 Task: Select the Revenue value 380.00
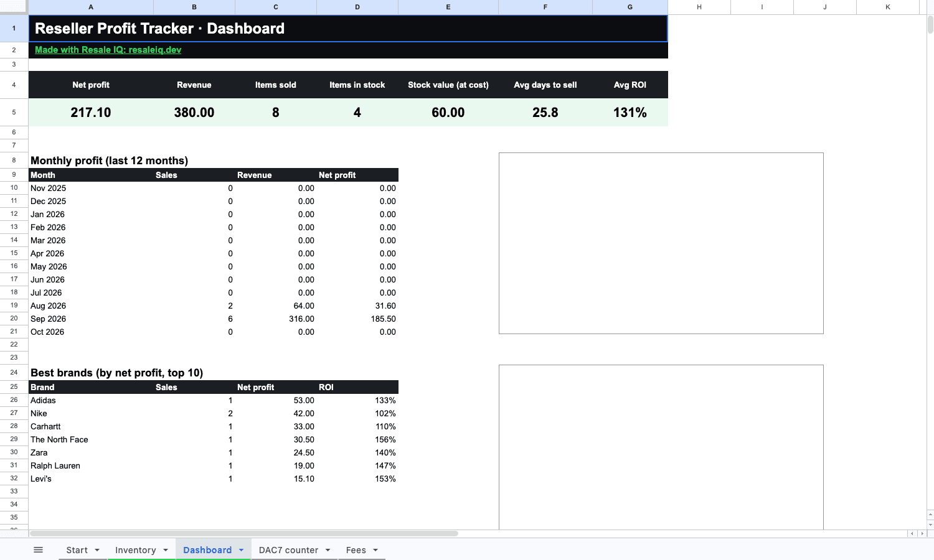[x=194, y=113]
